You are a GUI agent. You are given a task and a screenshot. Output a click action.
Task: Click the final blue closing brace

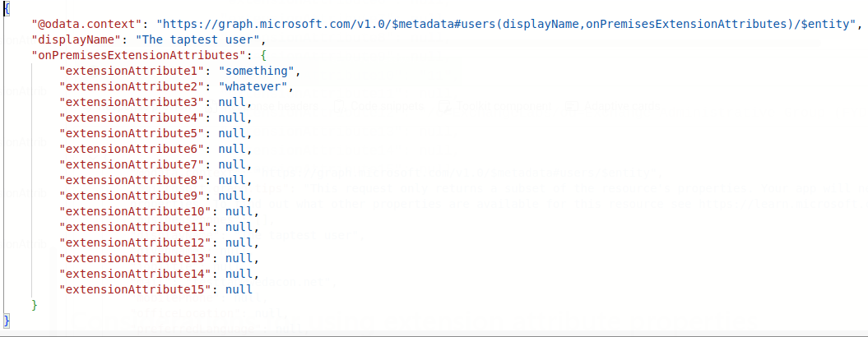[x=6, y=320]
